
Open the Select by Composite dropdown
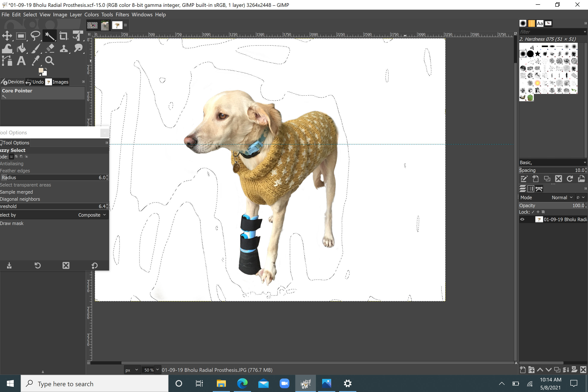92,215
